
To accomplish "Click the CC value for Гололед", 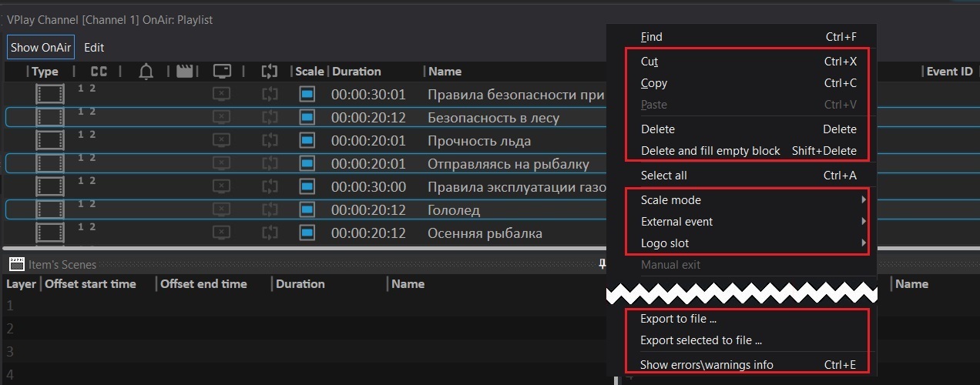I will pyautogui.click(x=87, y=204).
